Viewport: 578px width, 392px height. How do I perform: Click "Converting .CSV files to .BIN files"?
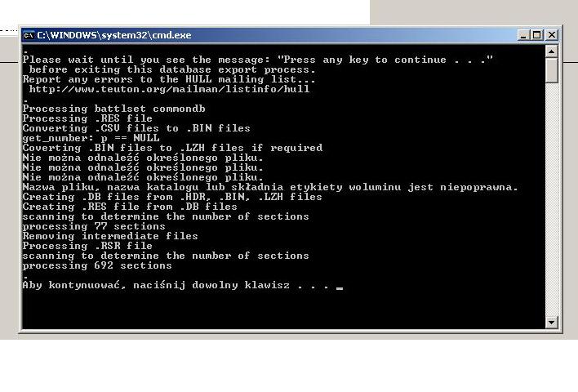pyautogui.click(x=136, y=128)
